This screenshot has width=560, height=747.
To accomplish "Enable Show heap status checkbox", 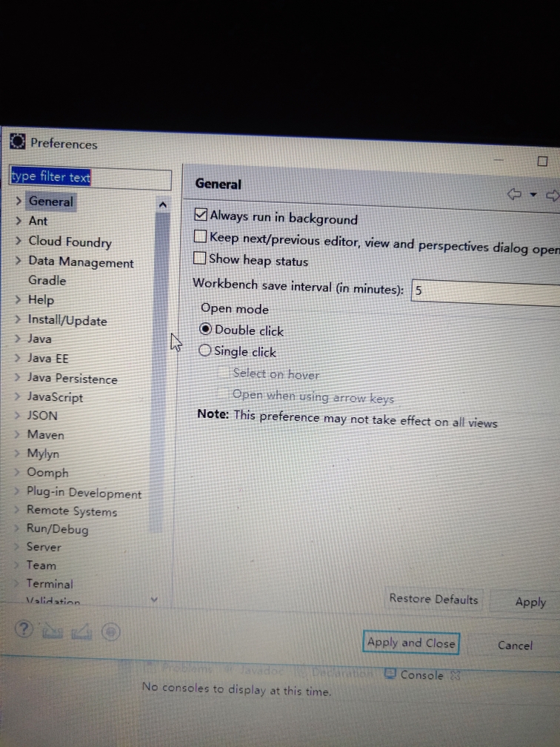I will click(199, 258).
